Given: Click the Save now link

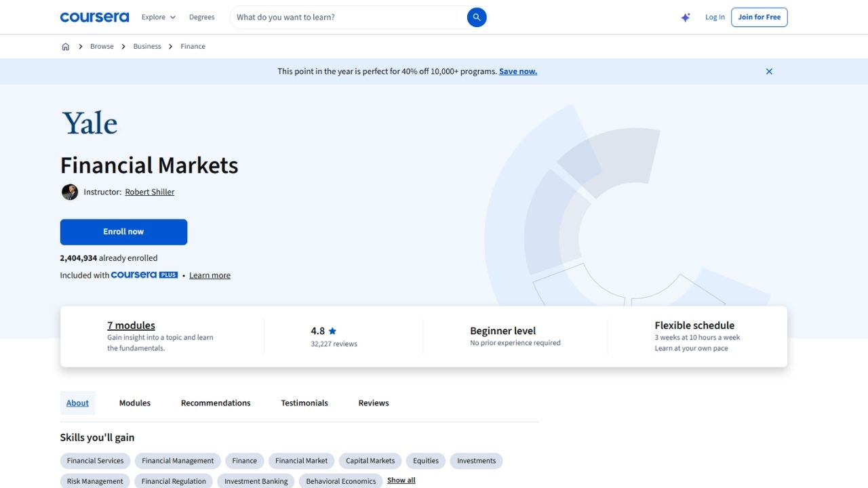Looking at the screenshot, I should point(518,71).
